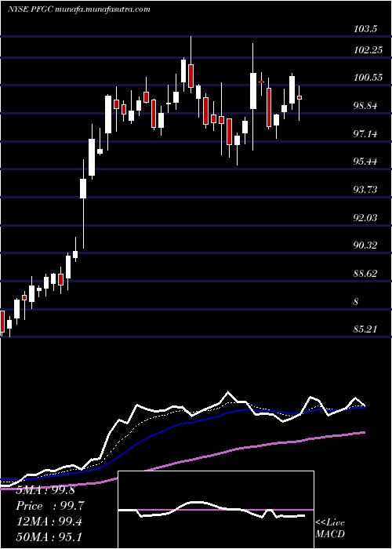Click the 98.84 price axis label
The width and height of the screenshot is (392, 549).
(x=365, y=106)
